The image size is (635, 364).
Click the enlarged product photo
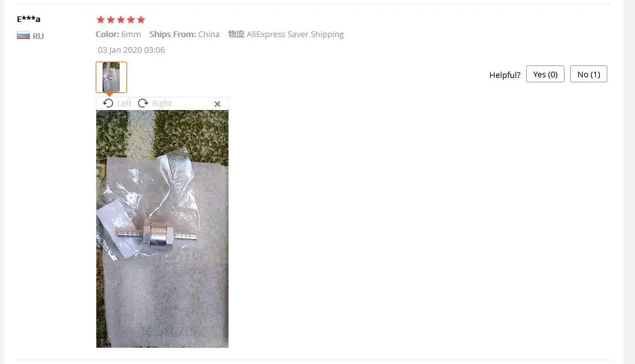[x=162, y=229]
